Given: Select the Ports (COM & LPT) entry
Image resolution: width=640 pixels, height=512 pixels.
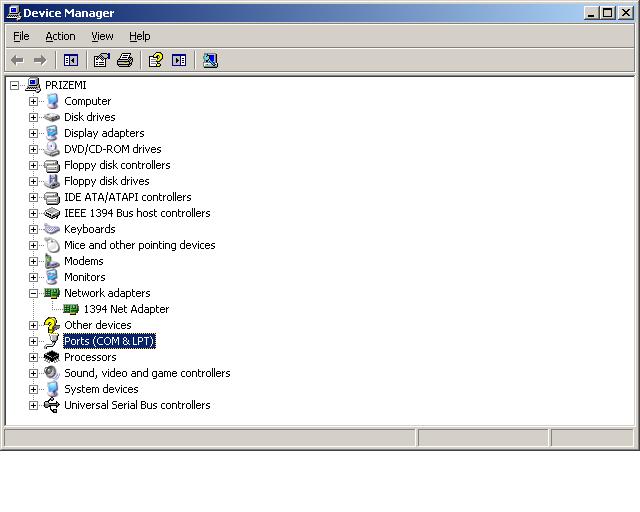Looking at the screenshot, I should [109, 341].
